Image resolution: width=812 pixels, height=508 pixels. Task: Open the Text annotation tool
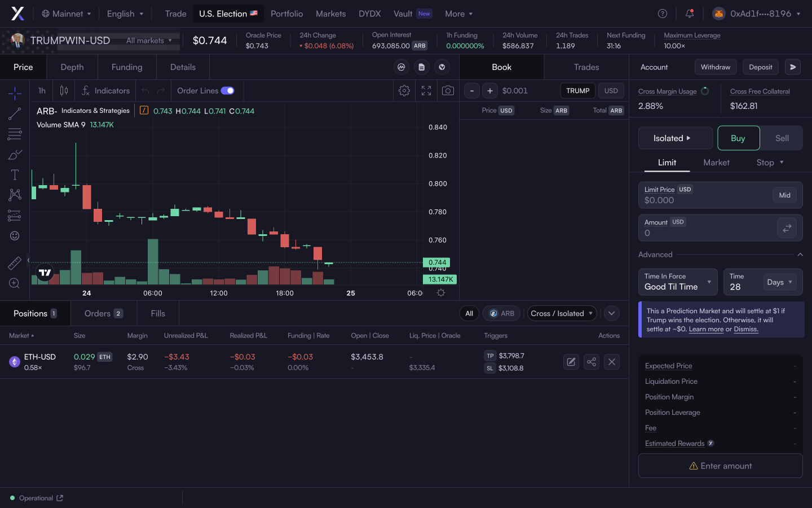coord(14,174)
